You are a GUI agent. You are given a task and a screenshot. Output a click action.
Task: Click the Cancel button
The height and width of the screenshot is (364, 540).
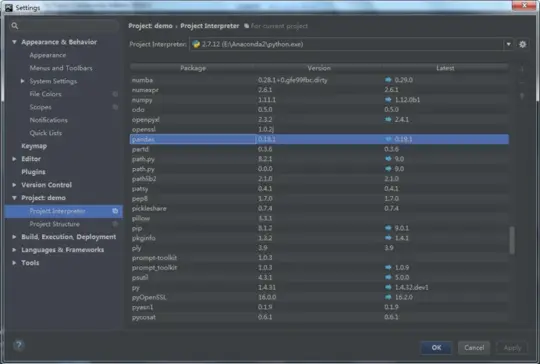coord(474,347)
